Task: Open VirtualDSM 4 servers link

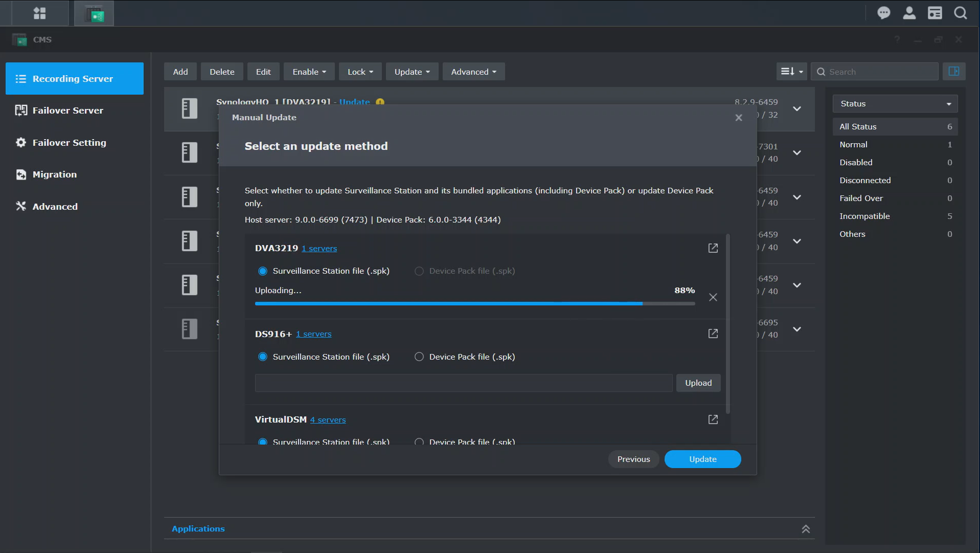Action: point(328,420)
